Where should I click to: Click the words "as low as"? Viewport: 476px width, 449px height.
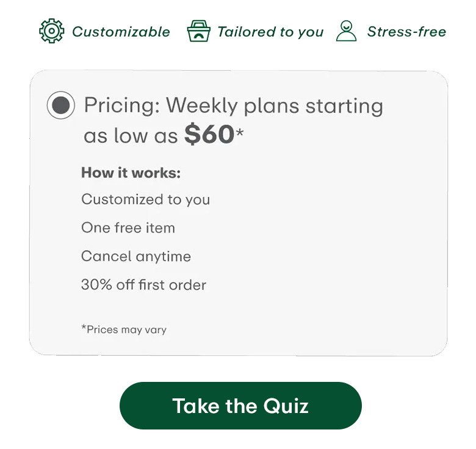(131, 136)
